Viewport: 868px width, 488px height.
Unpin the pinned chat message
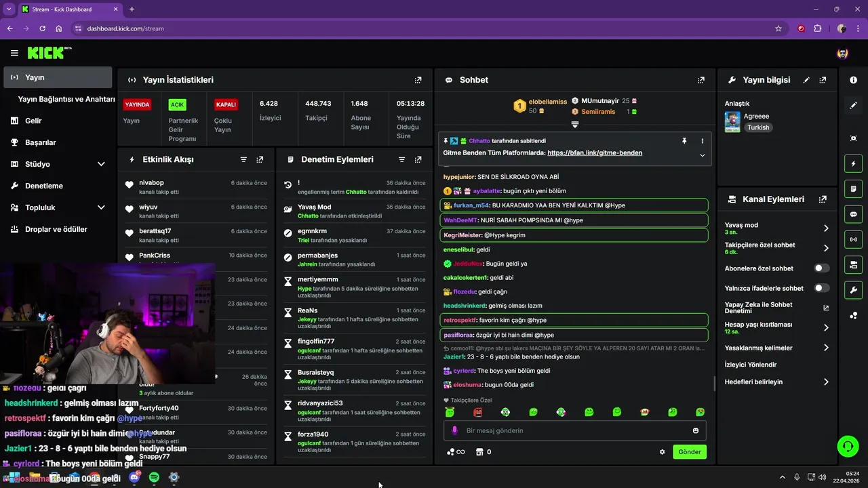click(x=684, y=141)
